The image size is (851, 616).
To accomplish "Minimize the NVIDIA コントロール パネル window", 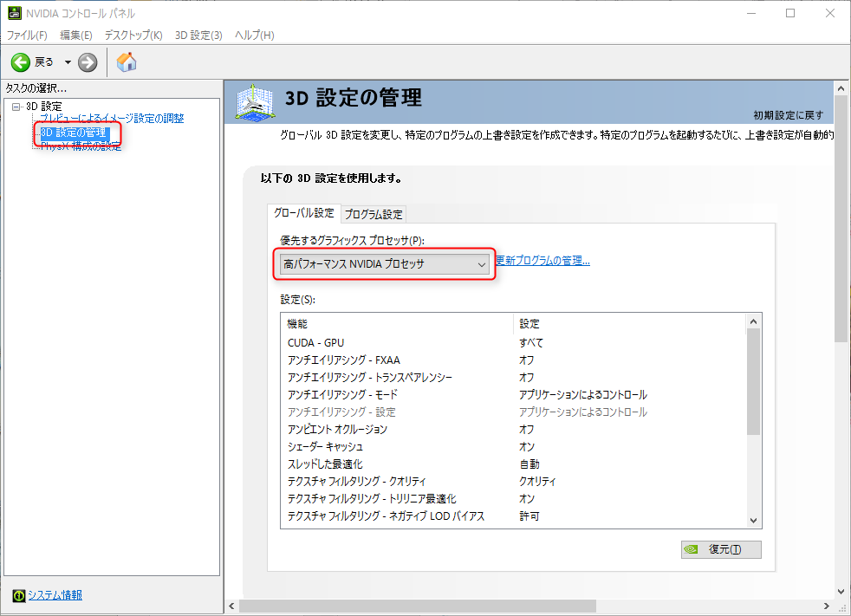I will 751,13.
